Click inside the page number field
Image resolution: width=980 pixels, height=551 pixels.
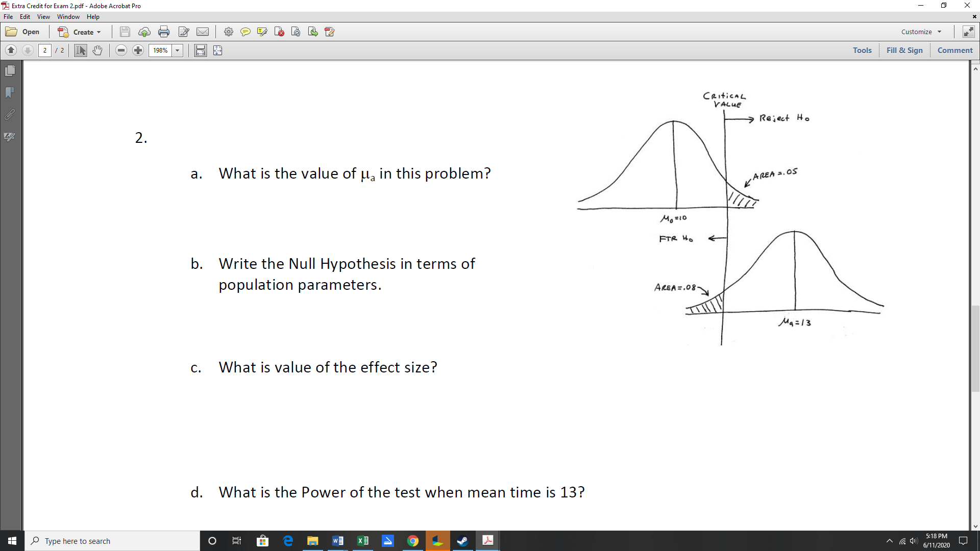[45, 50]
